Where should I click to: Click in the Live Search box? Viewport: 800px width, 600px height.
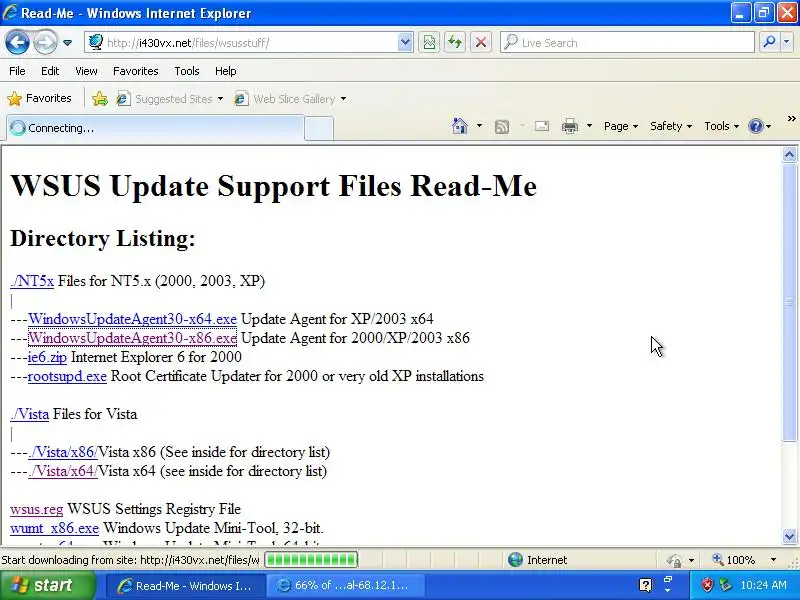pyautogui.click(x=627, y=43)
